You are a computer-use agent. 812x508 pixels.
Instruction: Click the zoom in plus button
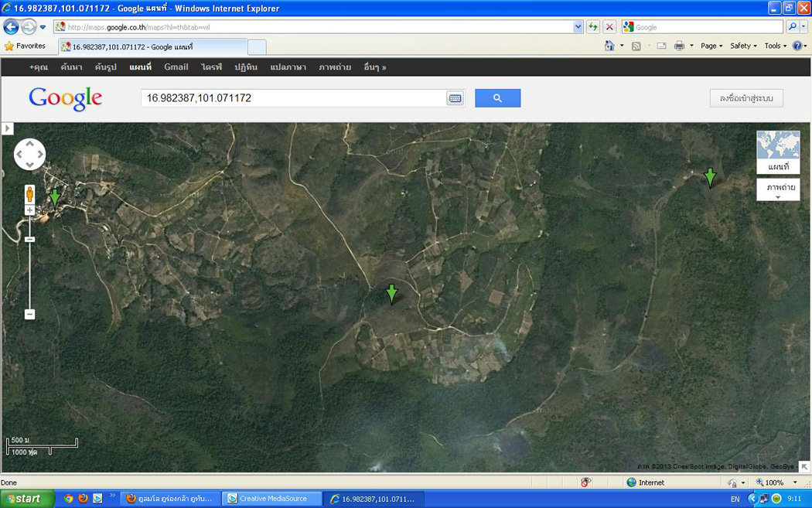(29, 210)
